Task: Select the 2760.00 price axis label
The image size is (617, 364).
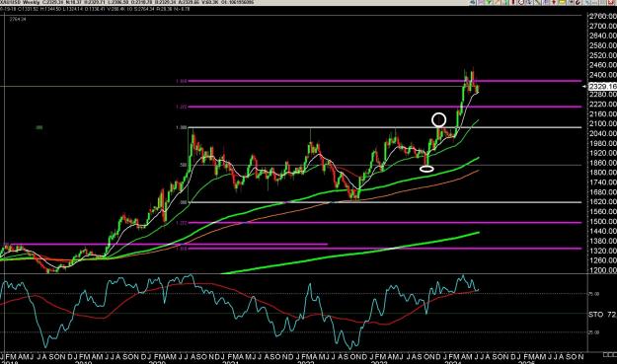Action: [x=603, y=16]
